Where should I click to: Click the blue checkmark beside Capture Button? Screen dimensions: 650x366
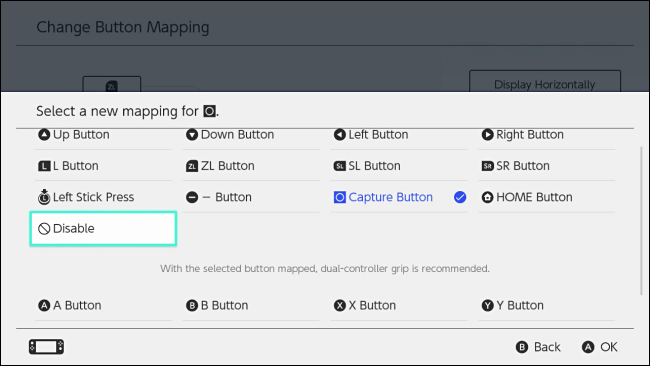click(x=460, y=197)
